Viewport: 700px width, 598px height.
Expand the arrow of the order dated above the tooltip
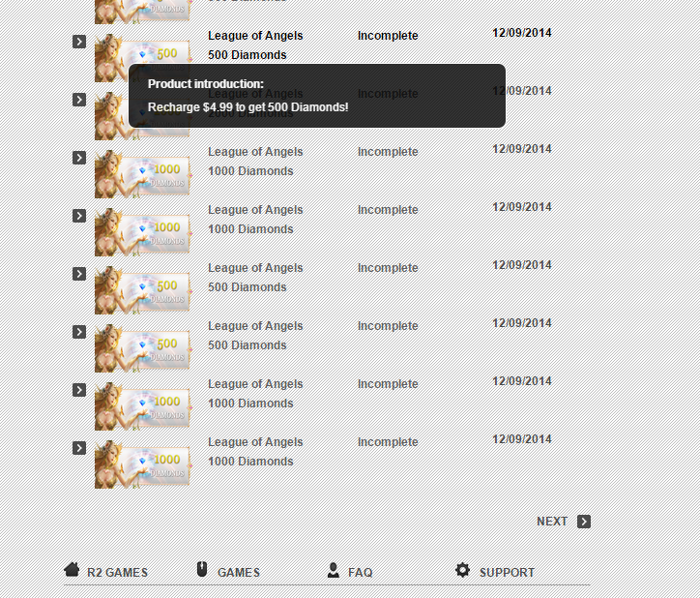point(79,42)
